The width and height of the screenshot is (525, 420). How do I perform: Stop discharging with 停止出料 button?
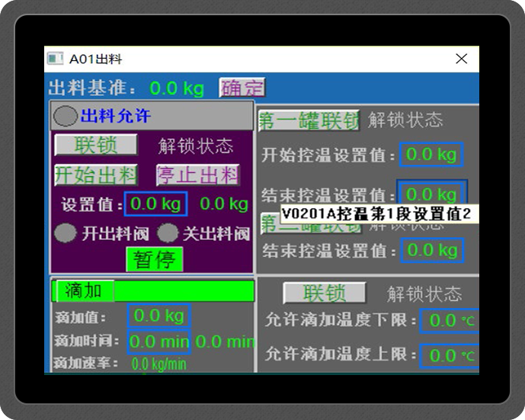(x=198, y=175)
